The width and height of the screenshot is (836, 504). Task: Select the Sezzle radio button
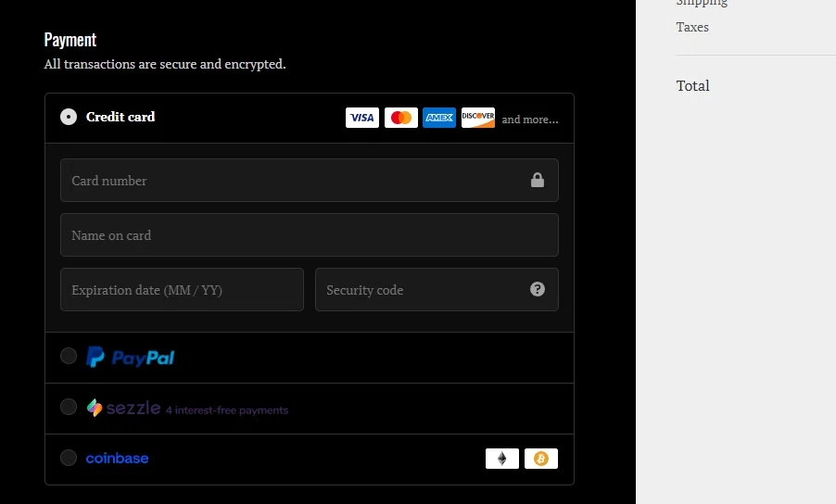point(69,407)
